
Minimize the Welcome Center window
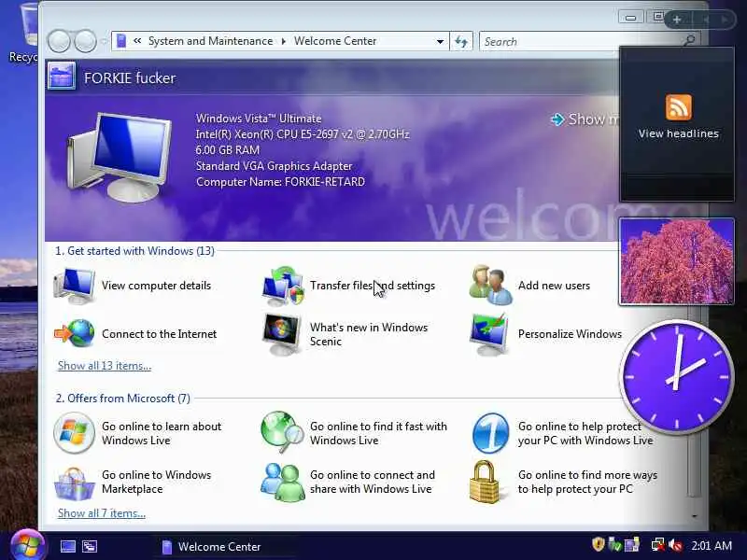[x=631, y=18]
